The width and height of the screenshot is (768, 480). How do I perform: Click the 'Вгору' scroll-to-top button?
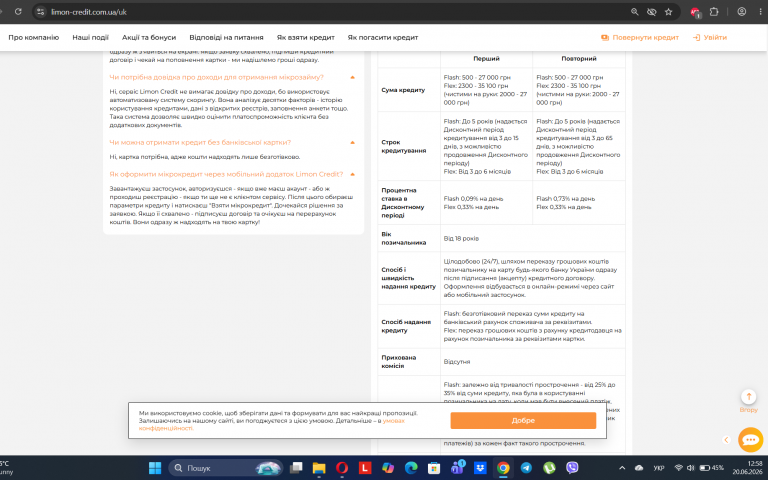pos(748,401)
